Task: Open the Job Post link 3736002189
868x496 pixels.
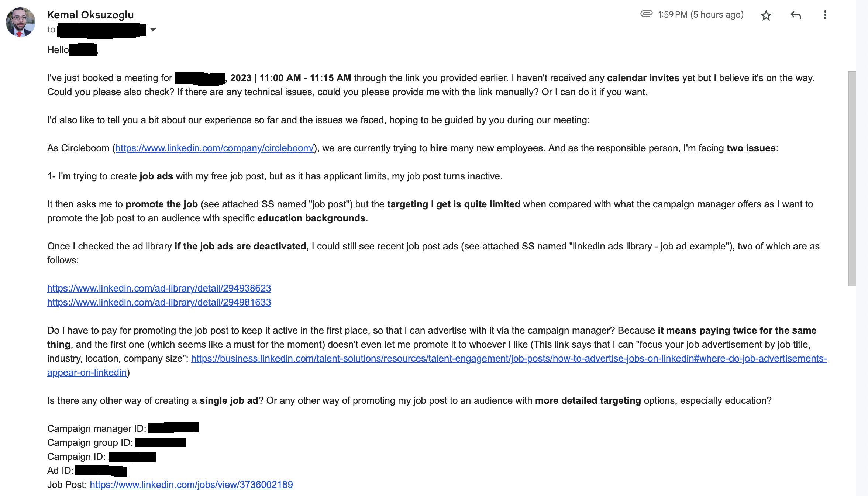Action: point(191,485)
